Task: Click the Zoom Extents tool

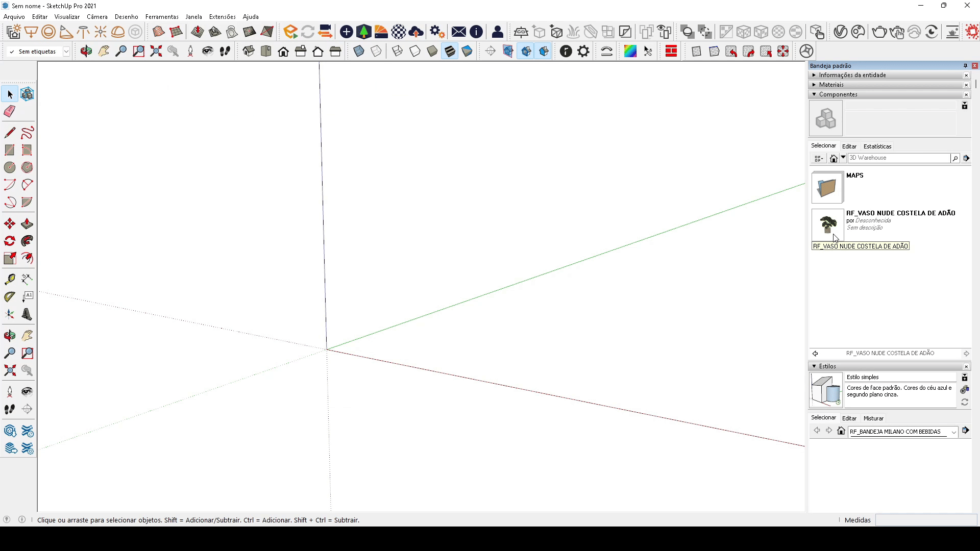Action: 10,370
